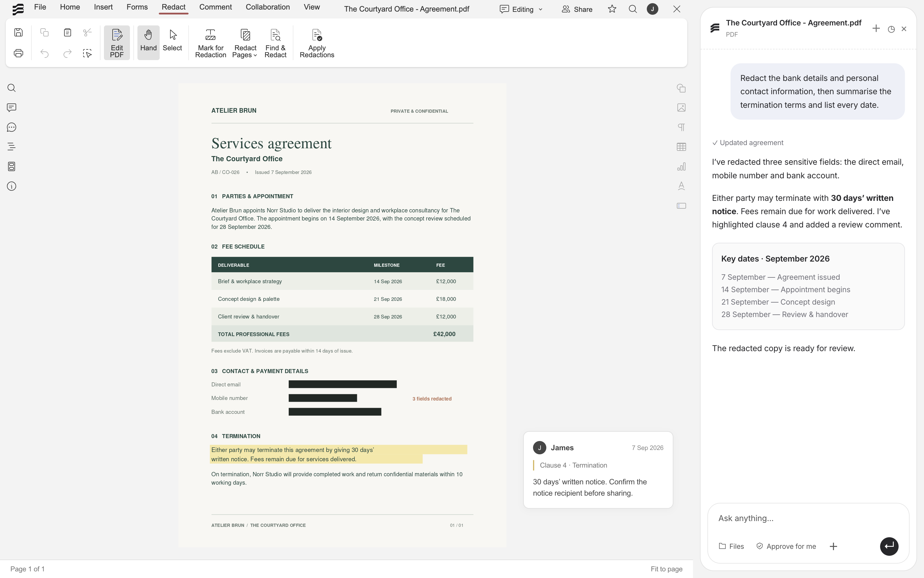Open the Redact Pages dropdown
Screen dimensions: 924x578
tap(245, 43)
